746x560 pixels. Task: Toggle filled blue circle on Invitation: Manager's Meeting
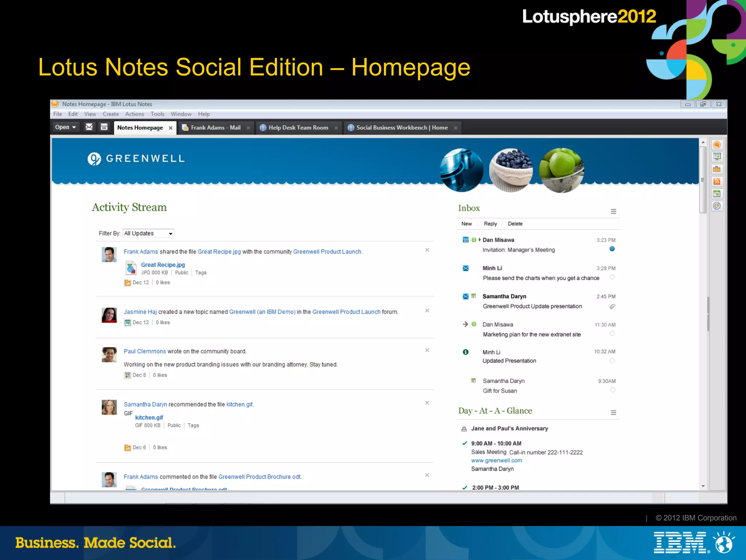point(612,249)
